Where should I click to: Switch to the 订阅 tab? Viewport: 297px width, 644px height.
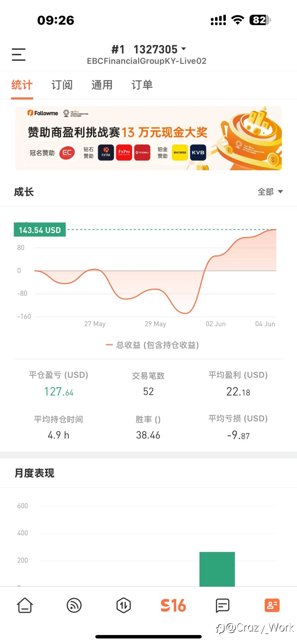[x=62, y=85]
